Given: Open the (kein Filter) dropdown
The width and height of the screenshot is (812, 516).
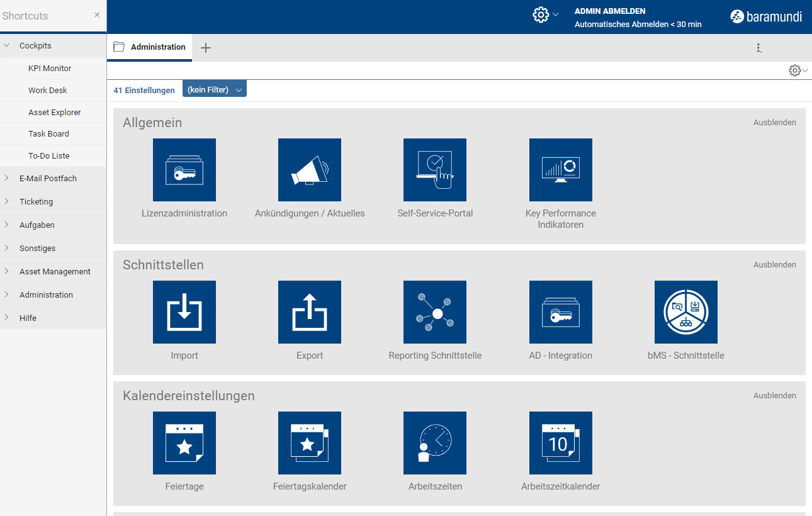Looking at the screenshot, I should [x=214, y=90].
